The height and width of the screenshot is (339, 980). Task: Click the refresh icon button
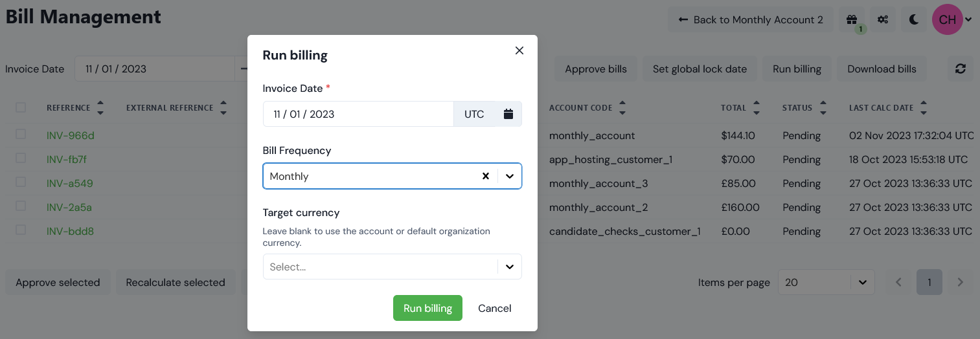point(960,69)
